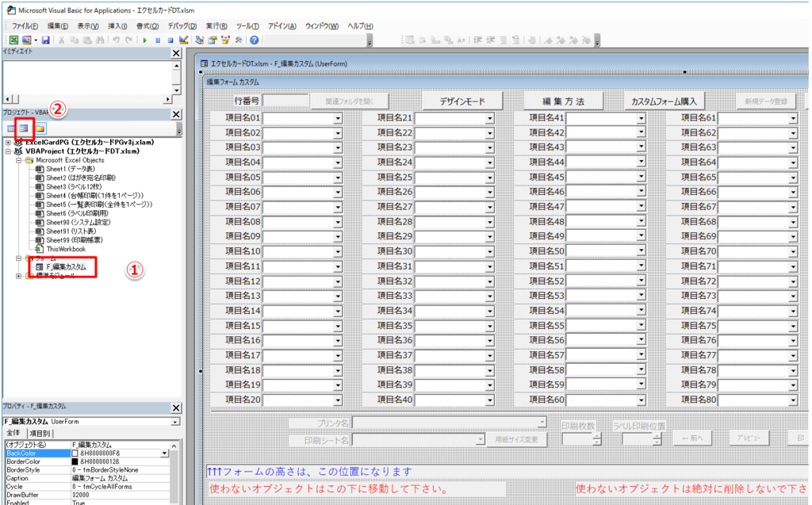Viewport: 812px width, 505px height.
Task: Open Project Explorer from toolbar icon
Action: 200,40
